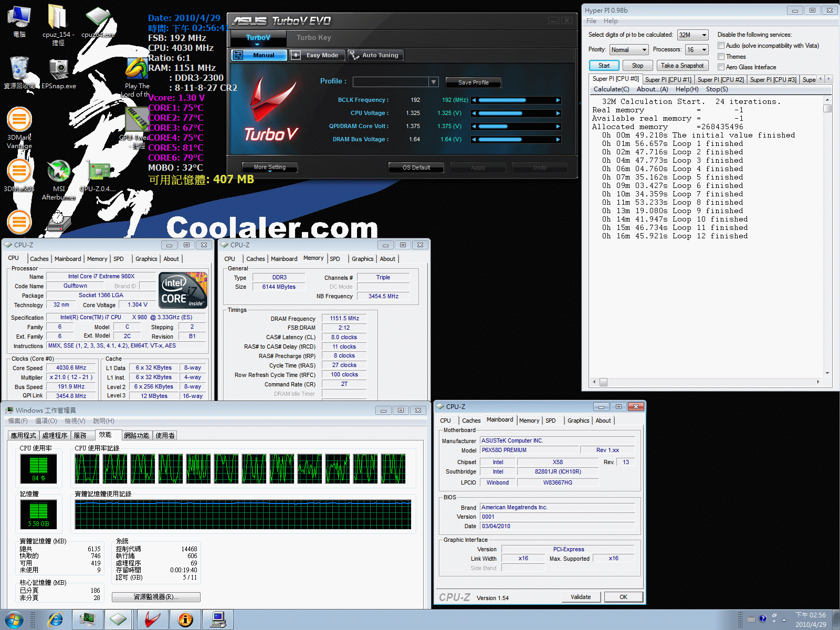The height and width of the screenshot is (630, 840).
Task: Click the Start button in Hyper PI
Action: point(604,66)
